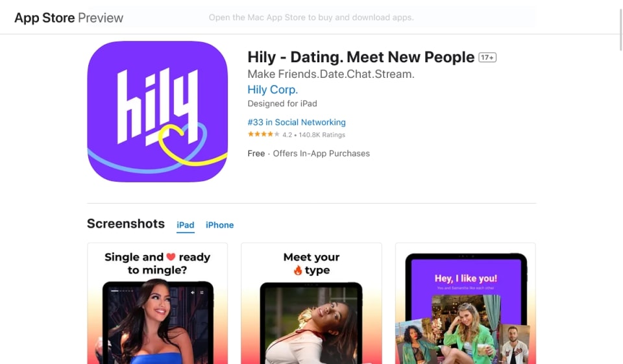
Task: Click the Screenshots section heading
Action: 125,224
